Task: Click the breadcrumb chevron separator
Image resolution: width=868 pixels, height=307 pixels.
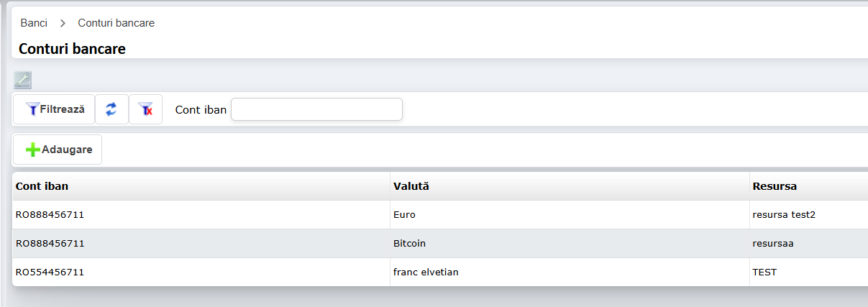Action: (x=63, y=23)
